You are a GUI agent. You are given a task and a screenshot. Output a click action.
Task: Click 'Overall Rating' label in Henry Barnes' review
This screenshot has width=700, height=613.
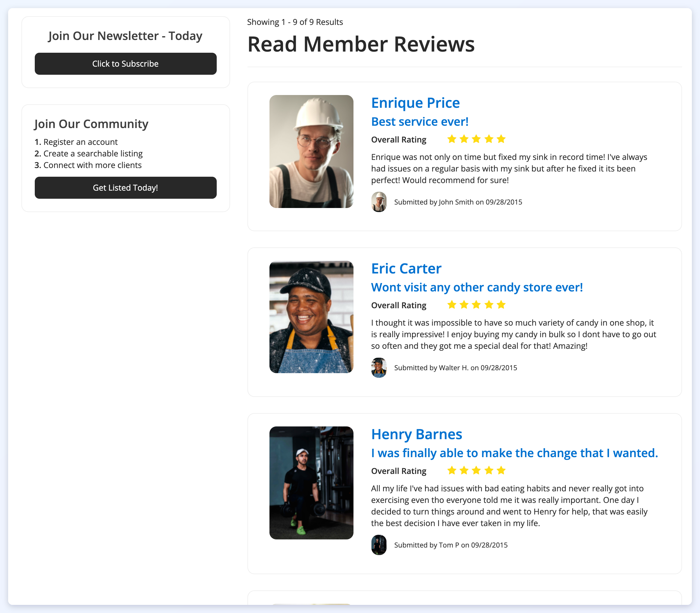[399, 471]
